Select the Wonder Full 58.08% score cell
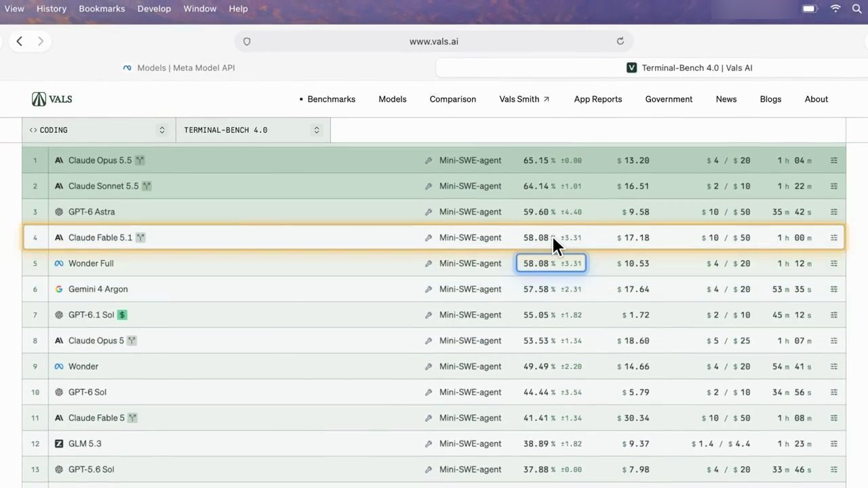This screenshot has height=488, width=868. [551, 264]
